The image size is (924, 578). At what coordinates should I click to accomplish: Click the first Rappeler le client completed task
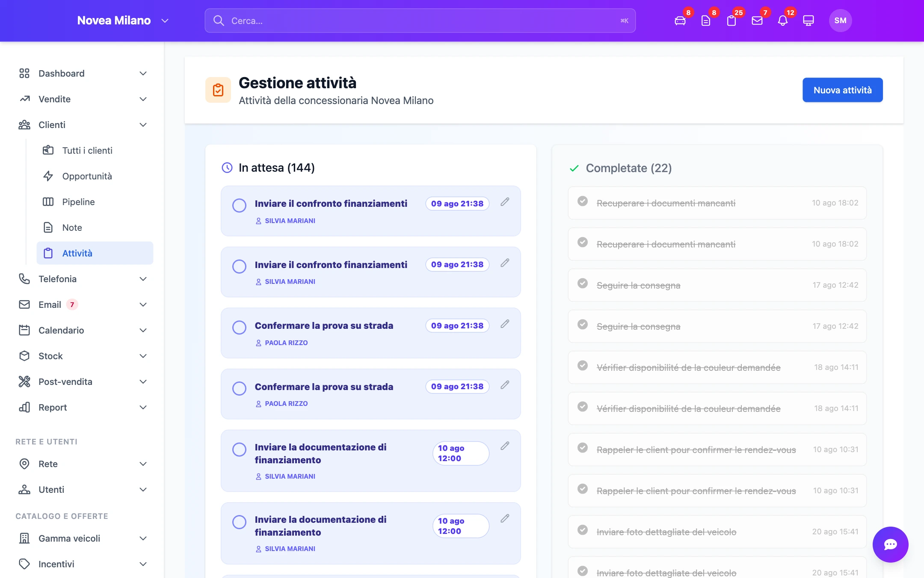[717, 450]
